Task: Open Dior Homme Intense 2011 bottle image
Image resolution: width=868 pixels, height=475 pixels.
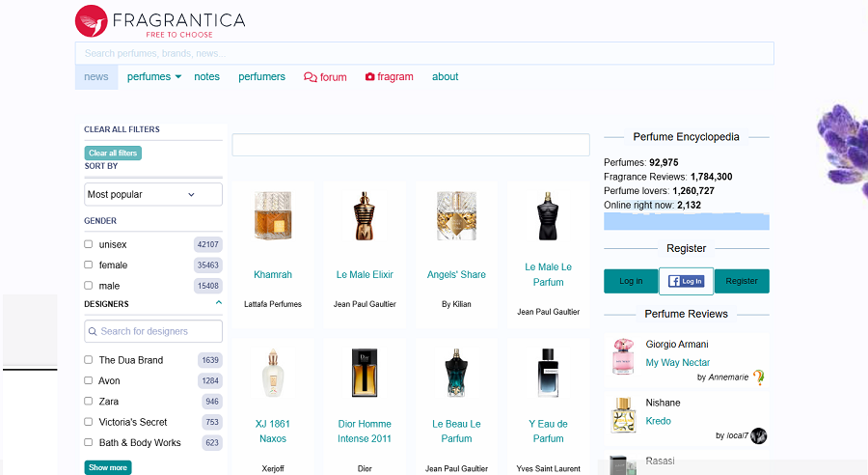Action: (365, 373)
